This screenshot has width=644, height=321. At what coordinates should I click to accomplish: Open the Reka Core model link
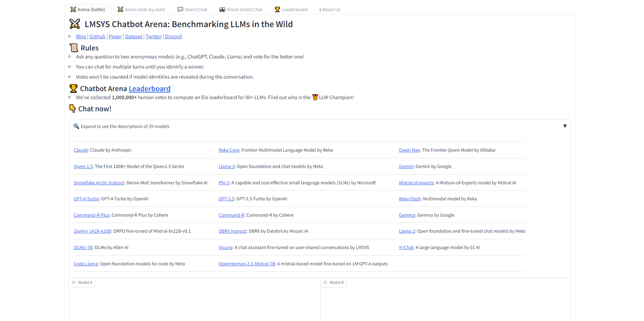pyautogui.click(x=229, y=150)
